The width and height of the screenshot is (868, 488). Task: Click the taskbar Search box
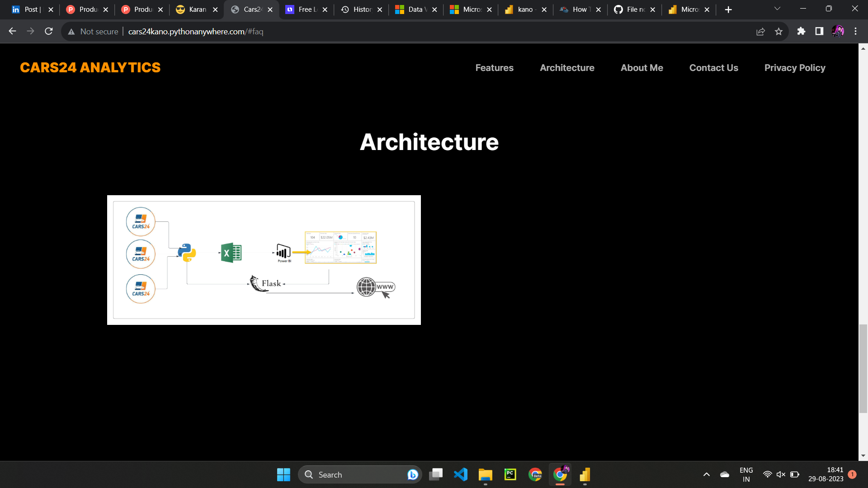359,474
